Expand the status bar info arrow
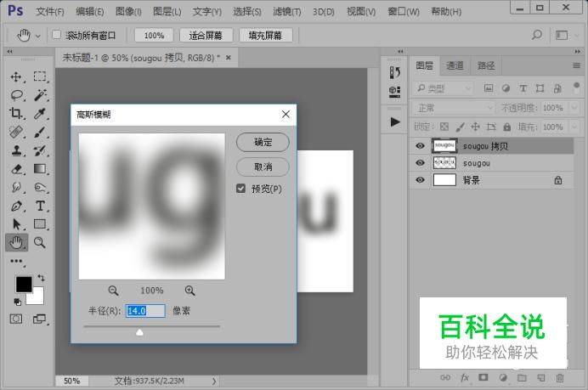Image resolution: width=588 pixels, height=390 pixels. pyautogui.click(x=214, y=381)
